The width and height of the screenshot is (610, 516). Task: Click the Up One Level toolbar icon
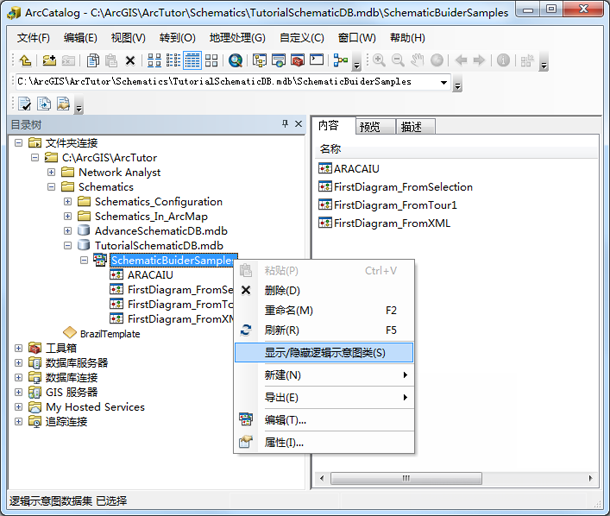tap(25, 60)
